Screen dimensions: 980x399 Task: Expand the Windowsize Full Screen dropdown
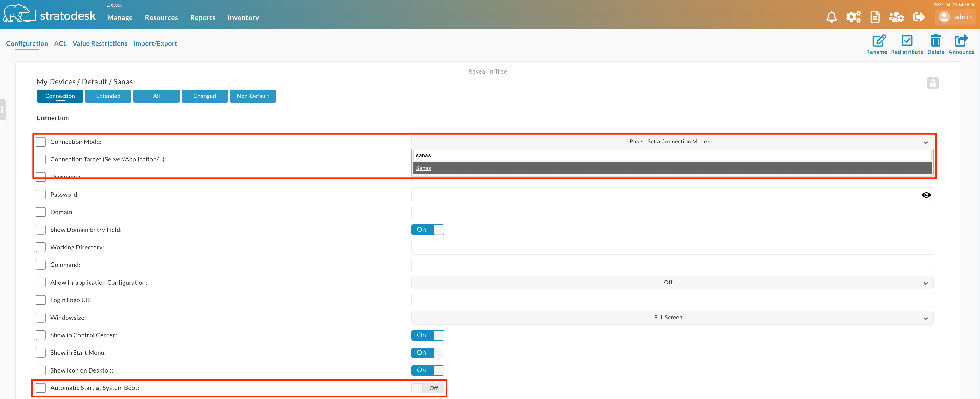(672, 318)
